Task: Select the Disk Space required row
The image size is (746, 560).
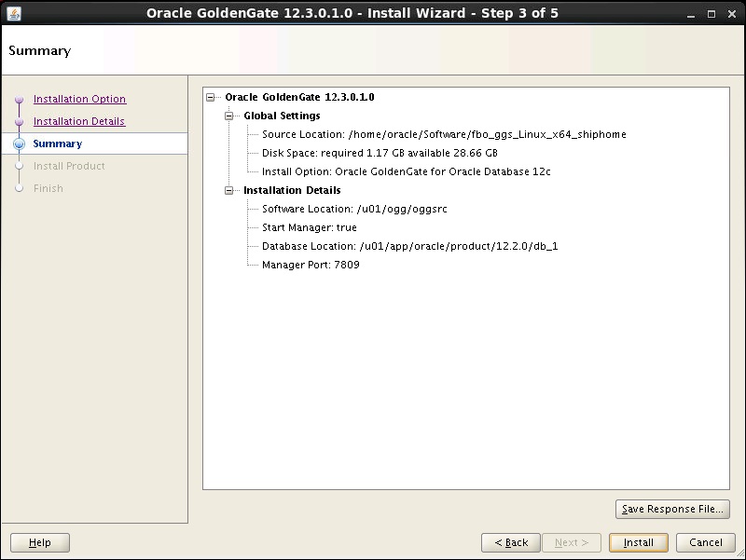Action: tap(380, 153)
